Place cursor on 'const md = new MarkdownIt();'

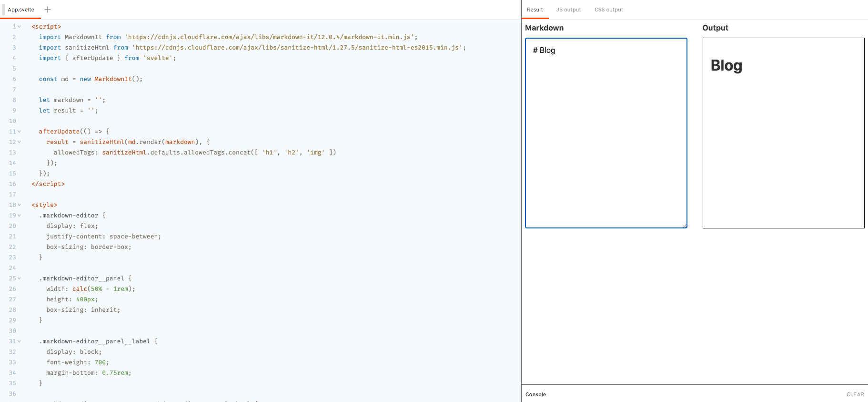91,79
